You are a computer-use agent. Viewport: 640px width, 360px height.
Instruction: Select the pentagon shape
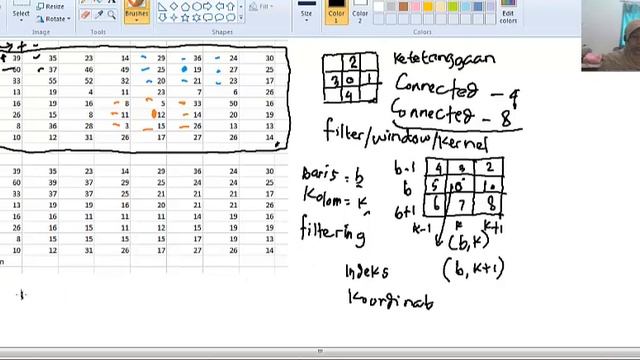click(185, 7)
